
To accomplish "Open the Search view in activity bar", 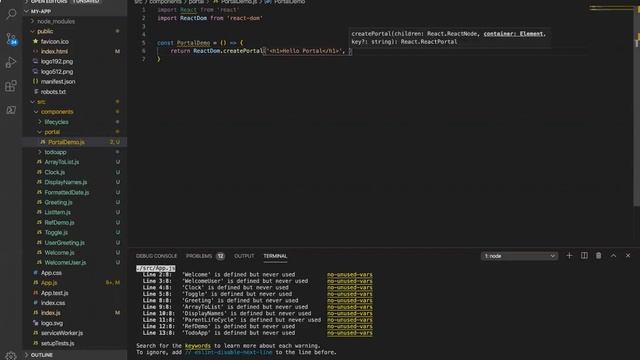I will [11, 14].
